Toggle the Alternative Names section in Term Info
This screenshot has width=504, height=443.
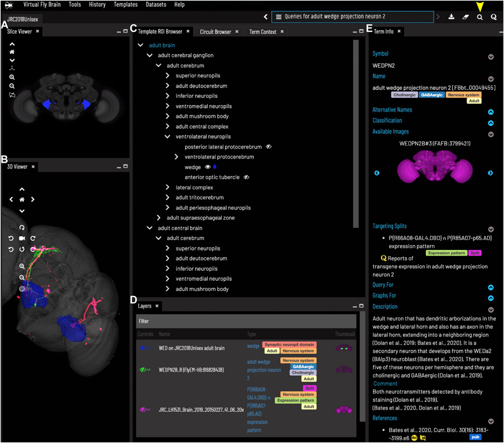click(491, 112)
